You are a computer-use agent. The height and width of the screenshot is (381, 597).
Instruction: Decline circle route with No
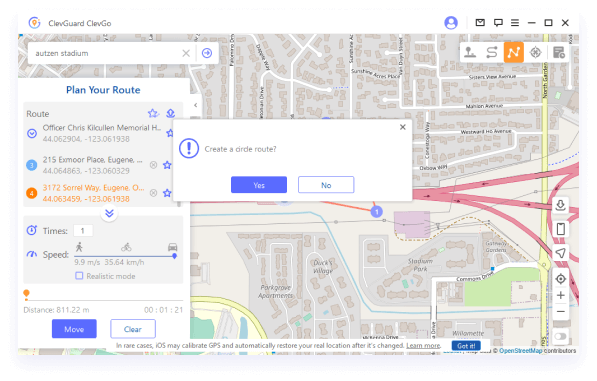pos(326,185)
